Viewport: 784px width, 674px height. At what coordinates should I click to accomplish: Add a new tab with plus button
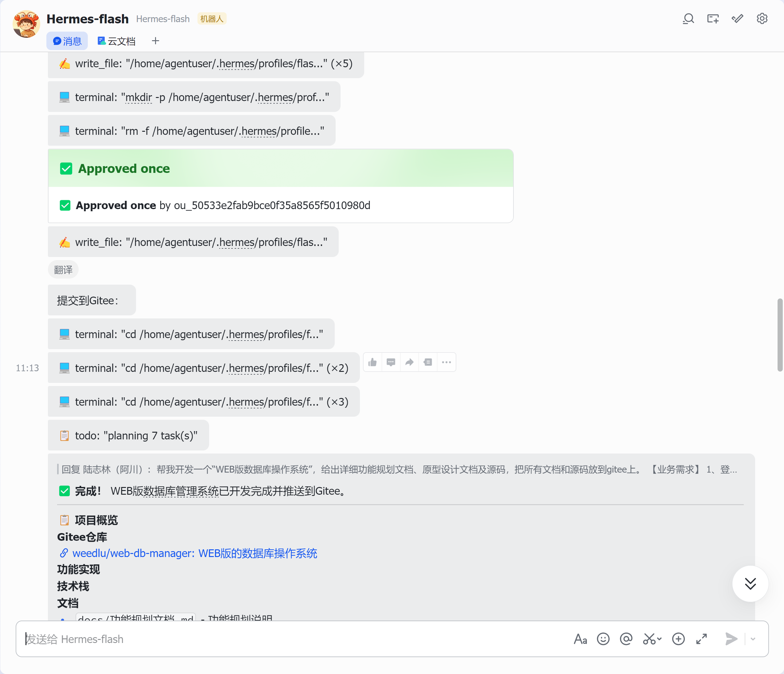click(155, 41)
